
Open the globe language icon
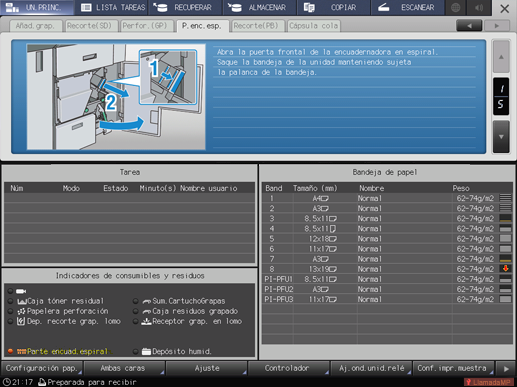pos(455,7)
